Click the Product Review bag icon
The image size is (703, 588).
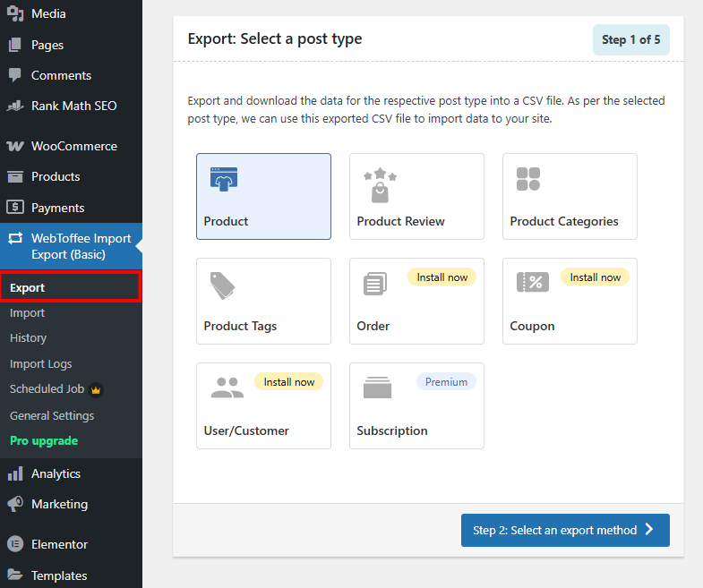380,185
